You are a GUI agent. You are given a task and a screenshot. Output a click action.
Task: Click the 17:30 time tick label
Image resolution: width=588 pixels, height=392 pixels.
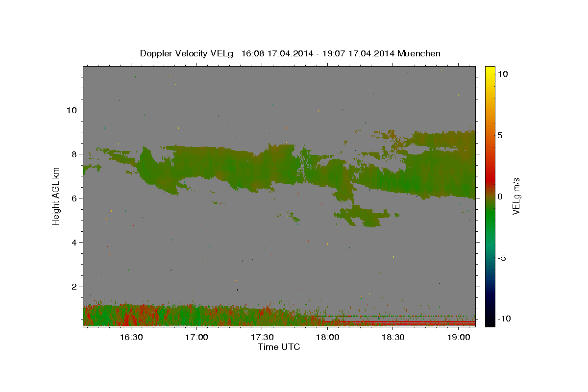coord(262,337)
